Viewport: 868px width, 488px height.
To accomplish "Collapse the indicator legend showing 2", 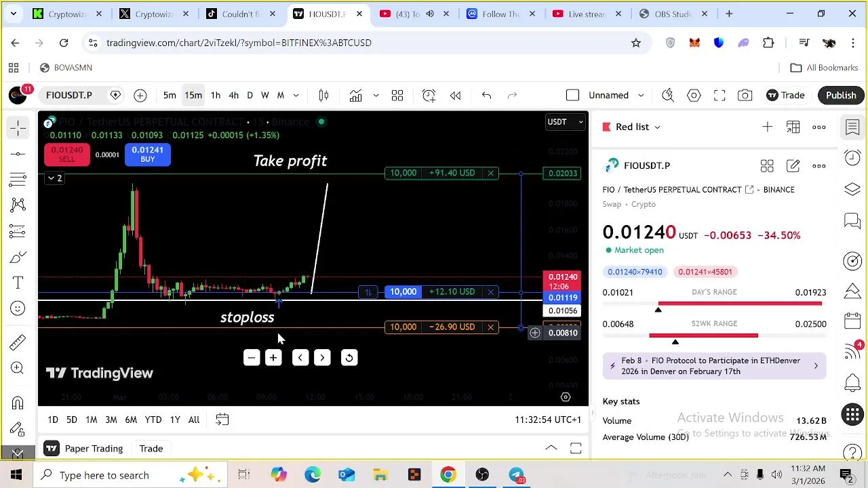I will [x=54, y=178].
